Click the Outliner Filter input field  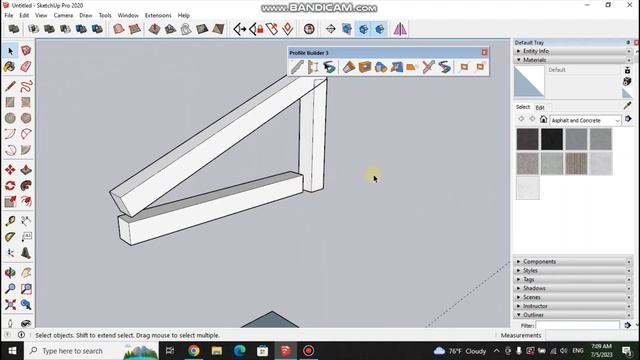[578, 325]
